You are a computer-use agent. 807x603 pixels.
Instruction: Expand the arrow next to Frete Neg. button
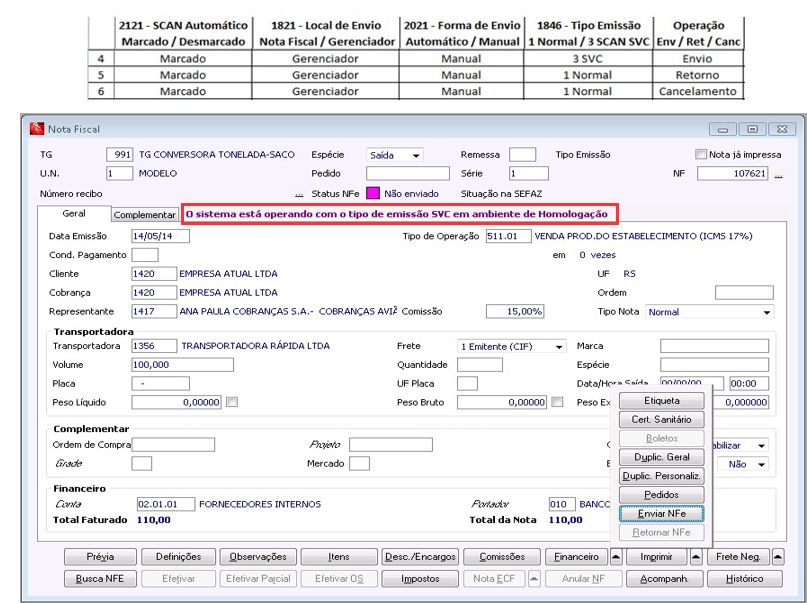point(777,557)
